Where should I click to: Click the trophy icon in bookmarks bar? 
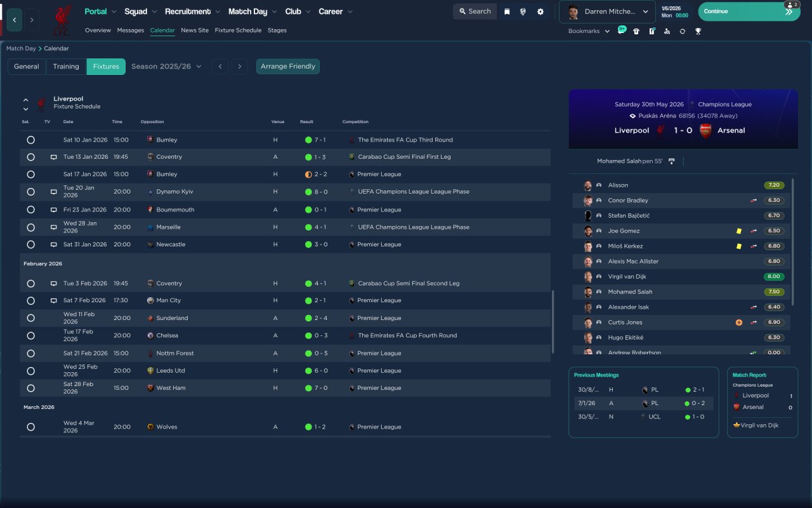[698, 31]
